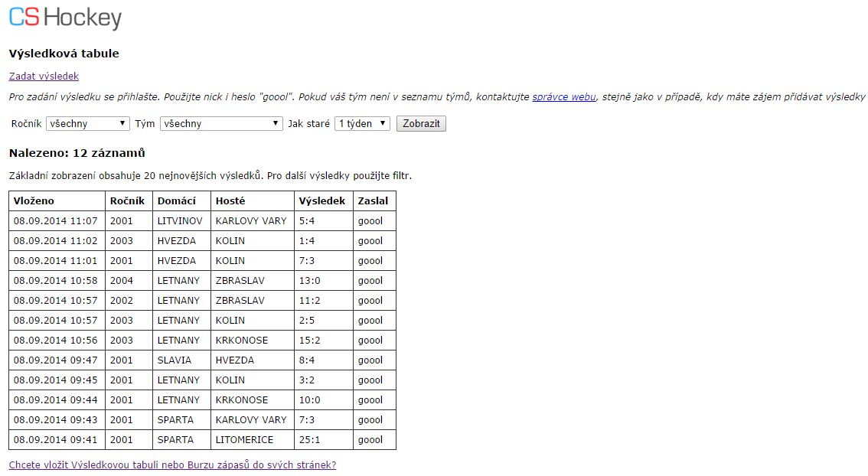Click the Výsledek column header
The height and width of the screenshot is (476, 868).
pyautogui.click(x=322, y=201)
